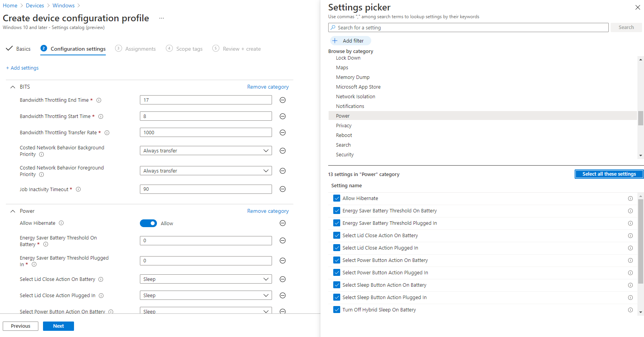Show info for Bandwidth Throttling Transfer Rate
This screenshot has height=337, width=644.
pyautogui.click(x=107, y=133)
